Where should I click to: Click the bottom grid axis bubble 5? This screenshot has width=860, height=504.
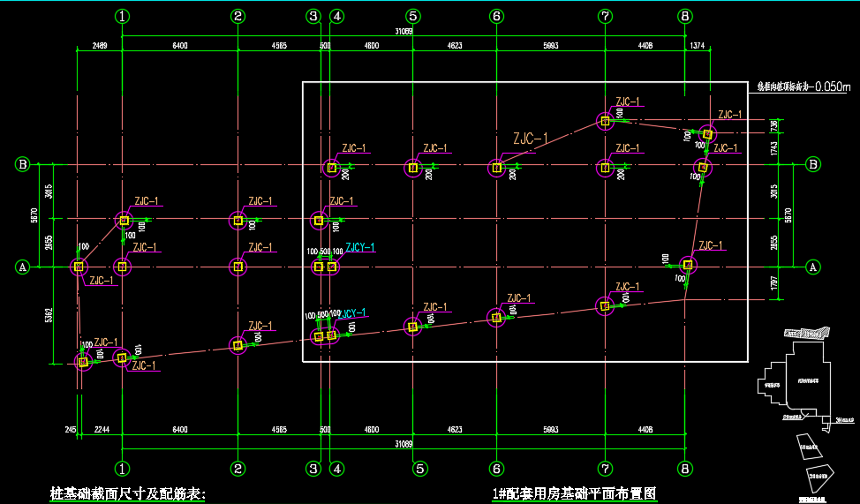pos(420,468)
